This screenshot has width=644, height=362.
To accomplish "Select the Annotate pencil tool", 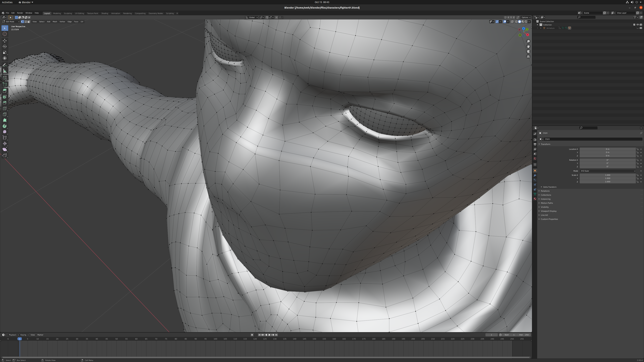I will 5,65.
